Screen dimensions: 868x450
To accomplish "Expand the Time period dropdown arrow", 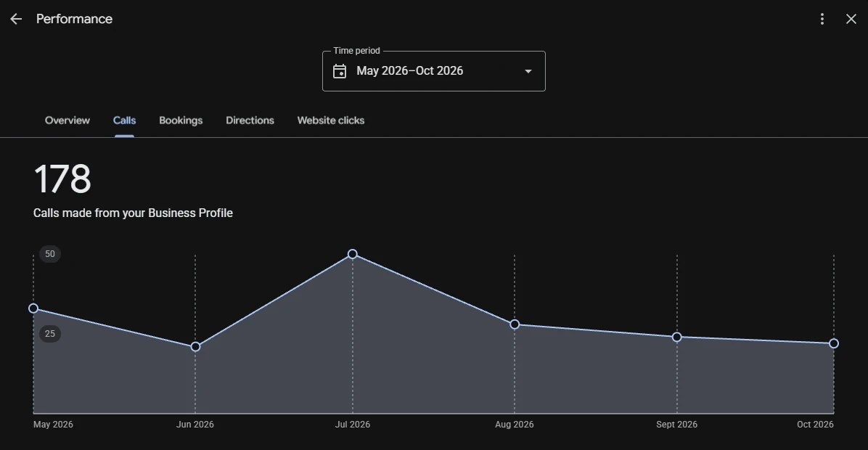I will [528, 71].
